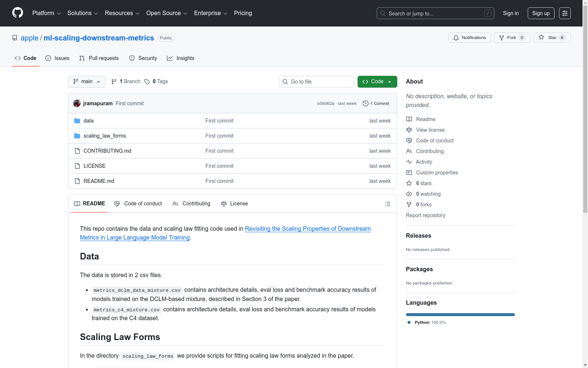
Task: Click the fork icon beside 0 forks
Action: [409, 205]
